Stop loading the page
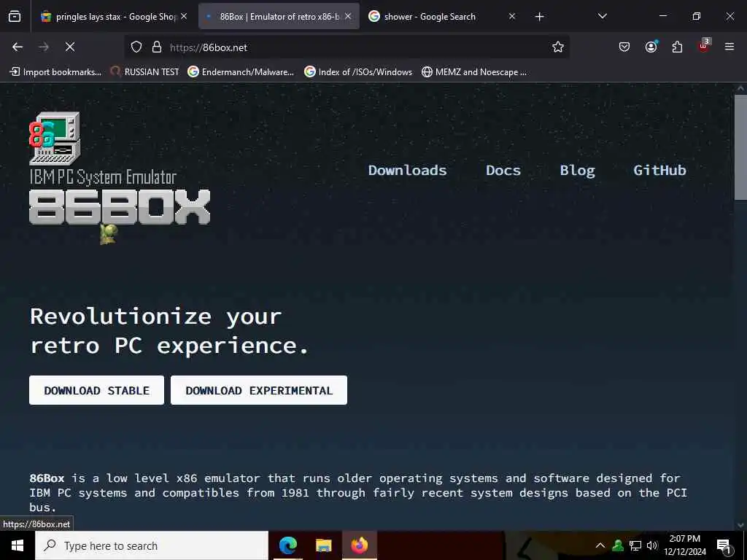This screenshot has width=747, height=560. click(x=70, y=47)
